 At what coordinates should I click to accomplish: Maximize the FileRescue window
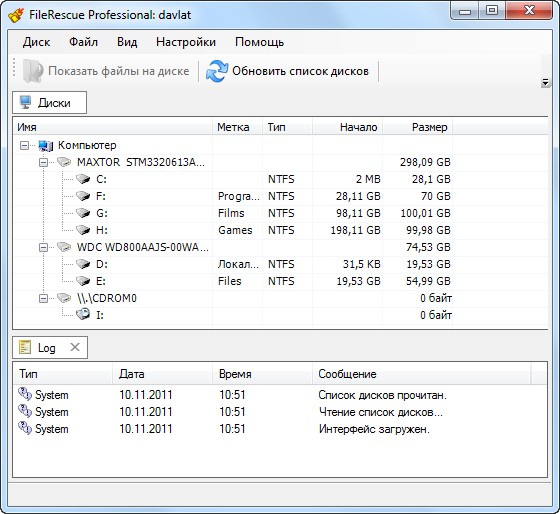coord(492,11)
